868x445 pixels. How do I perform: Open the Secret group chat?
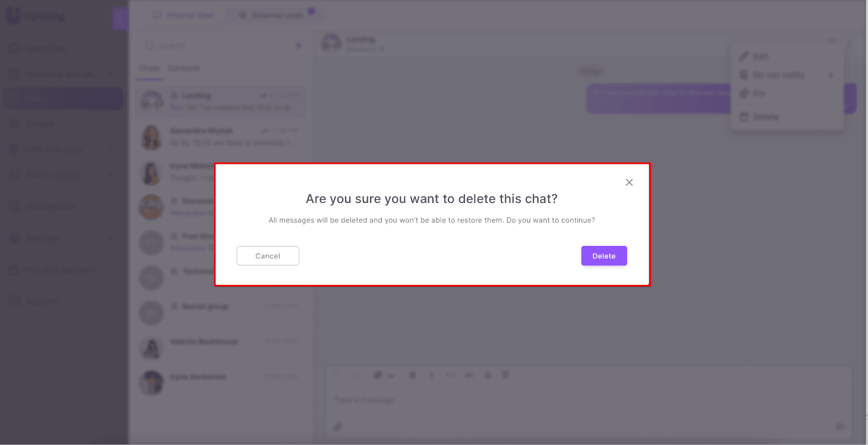pyautogui.click(x=205, y=307)
